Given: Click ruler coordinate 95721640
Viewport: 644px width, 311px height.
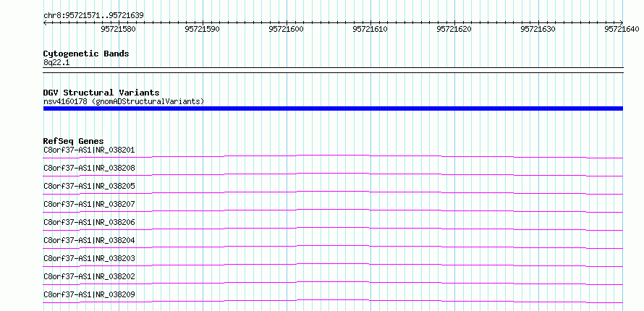Looking at the screenshot, I should tap(622, 29).
